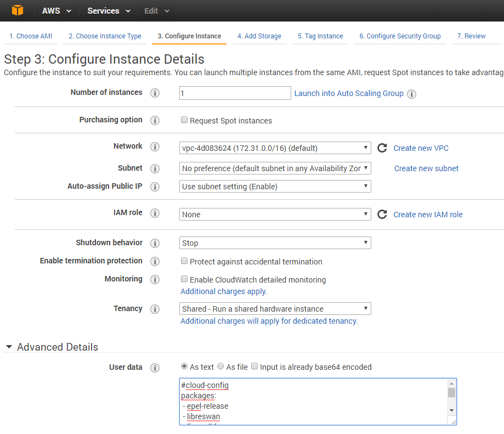Click the User data info icon

click(x=155, y=368)
